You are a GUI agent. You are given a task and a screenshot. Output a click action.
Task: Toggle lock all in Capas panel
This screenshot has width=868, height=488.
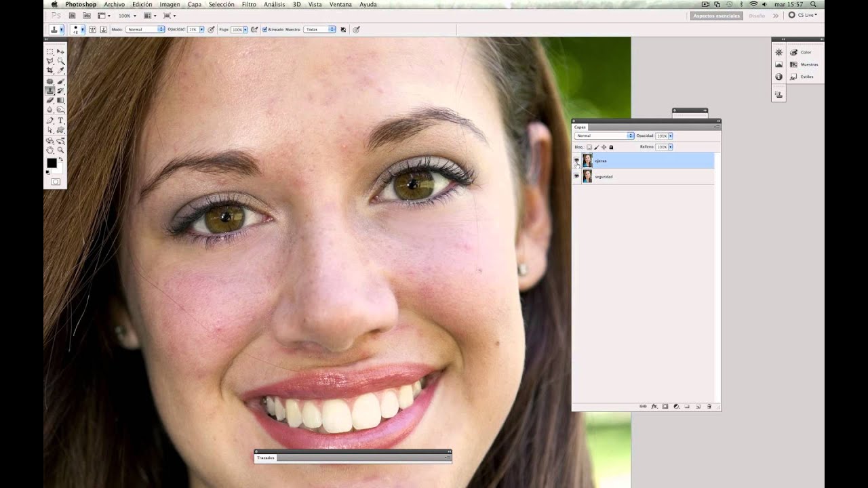(611, 147)
